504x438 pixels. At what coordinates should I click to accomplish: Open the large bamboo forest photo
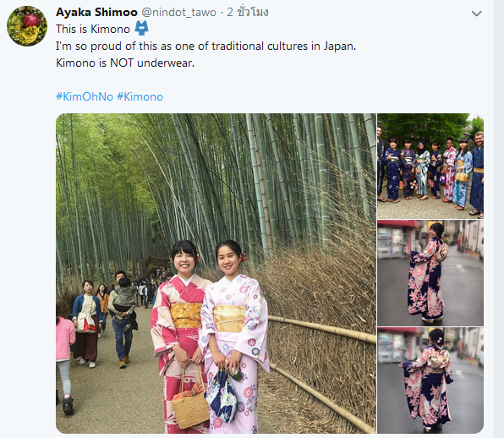(x=216, y=273)
